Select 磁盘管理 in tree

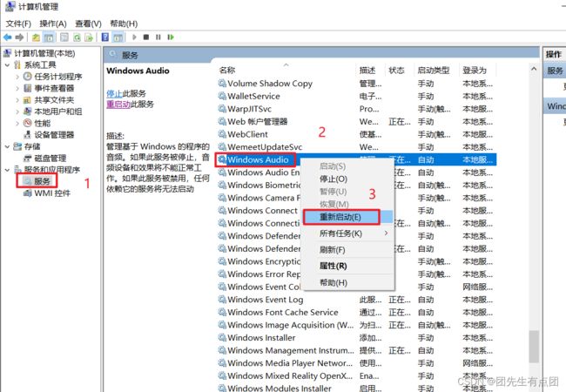(51, 158)
